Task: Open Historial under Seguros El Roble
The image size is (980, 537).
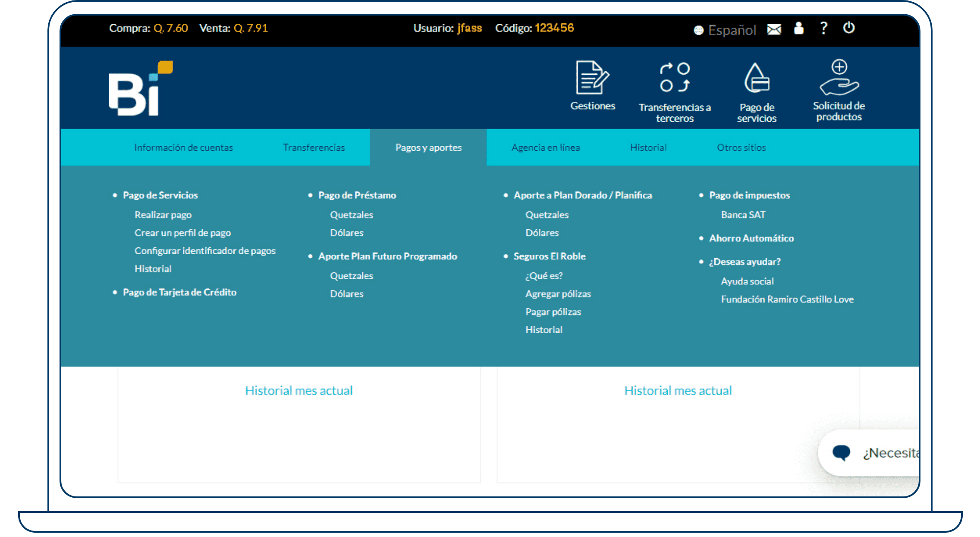Action: pos(544,330)
